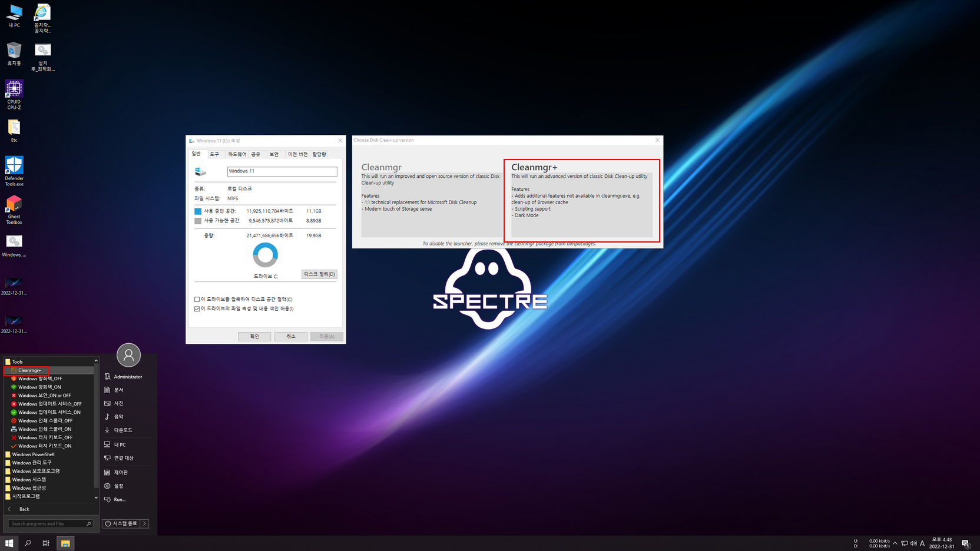Image resolution: width=980 pixels, height=551 pixels.
Task: Launch CPUID CPU-Z from desktop
Action: coord(14,95)
